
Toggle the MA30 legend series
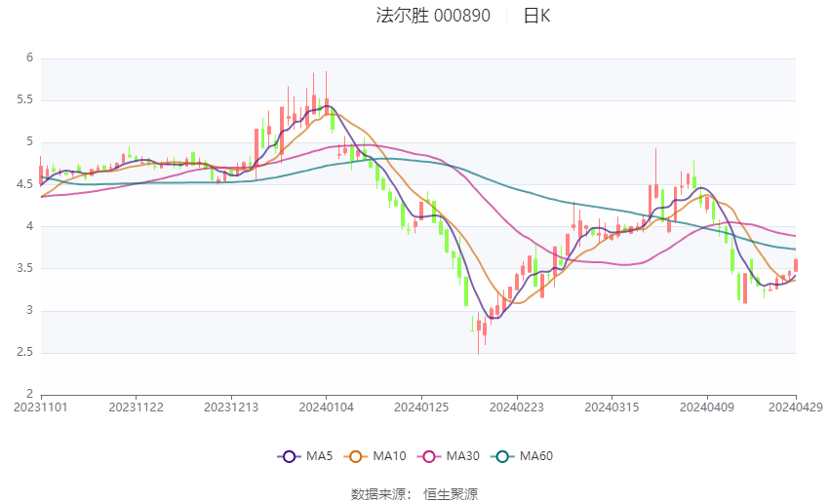click(449, 456)
